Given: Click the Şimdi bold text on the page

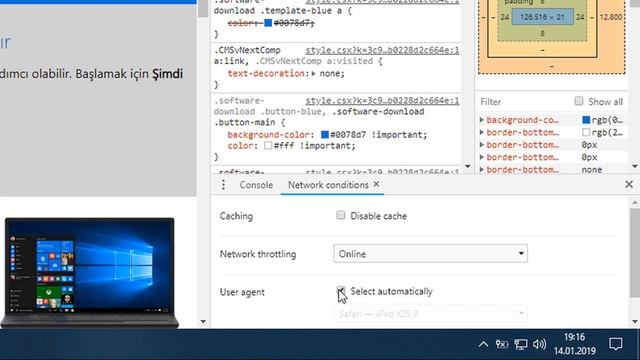Looking at the screenshot, I should click(167, 74).
